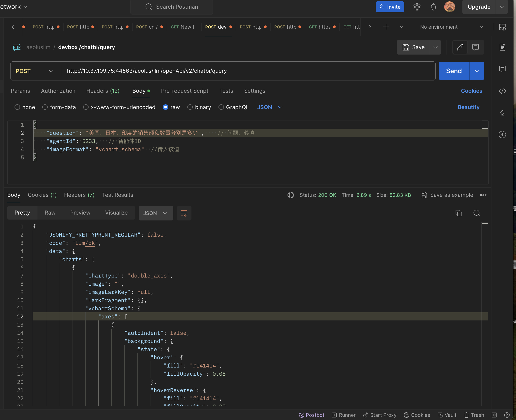Switch to the Pre-request Script tab

click(x=184, y=91)
